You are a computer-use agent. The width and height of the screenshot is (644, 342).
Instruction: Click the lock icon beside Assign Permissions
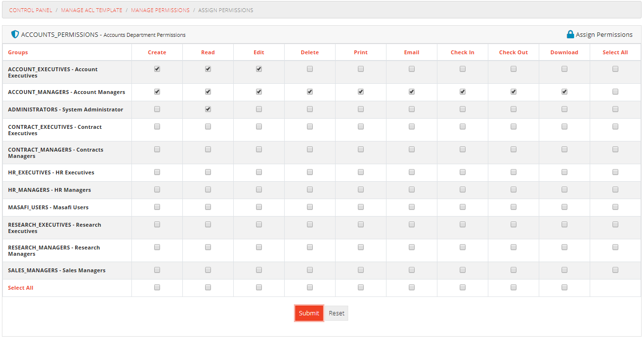click(570, 34)
